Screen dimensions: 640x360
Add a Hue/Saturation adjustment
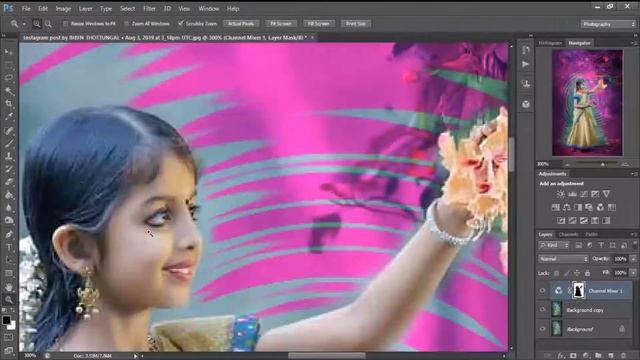[x=556, y=207]
